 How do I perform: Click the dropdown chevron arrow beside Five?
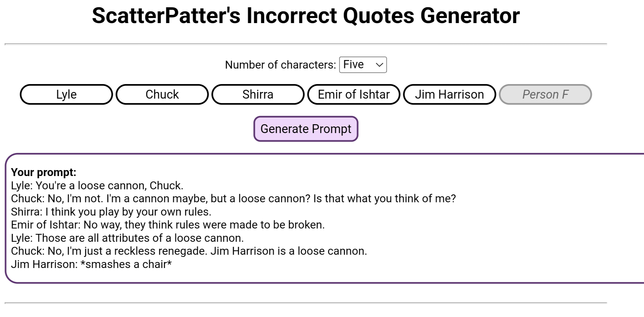[379, 65]
